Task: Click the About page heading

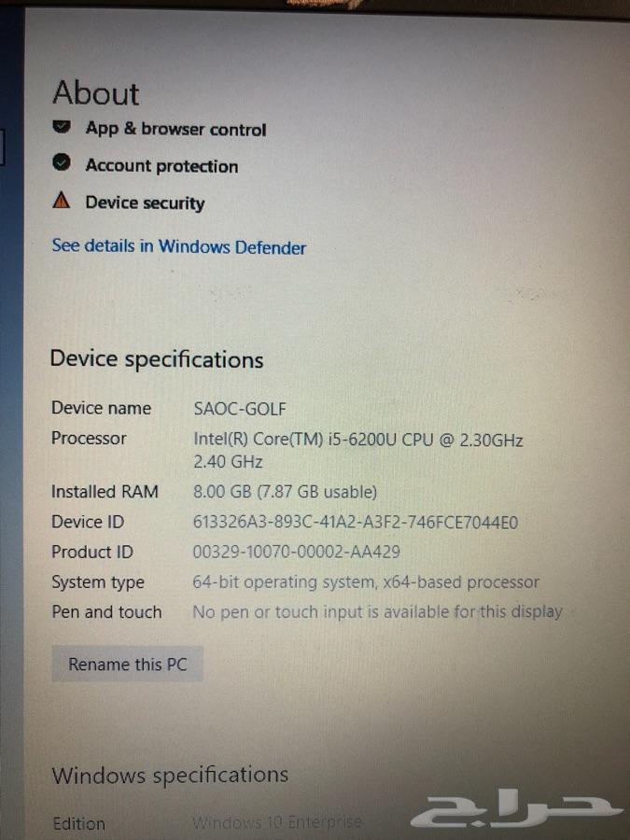Action: click(96, 92)
